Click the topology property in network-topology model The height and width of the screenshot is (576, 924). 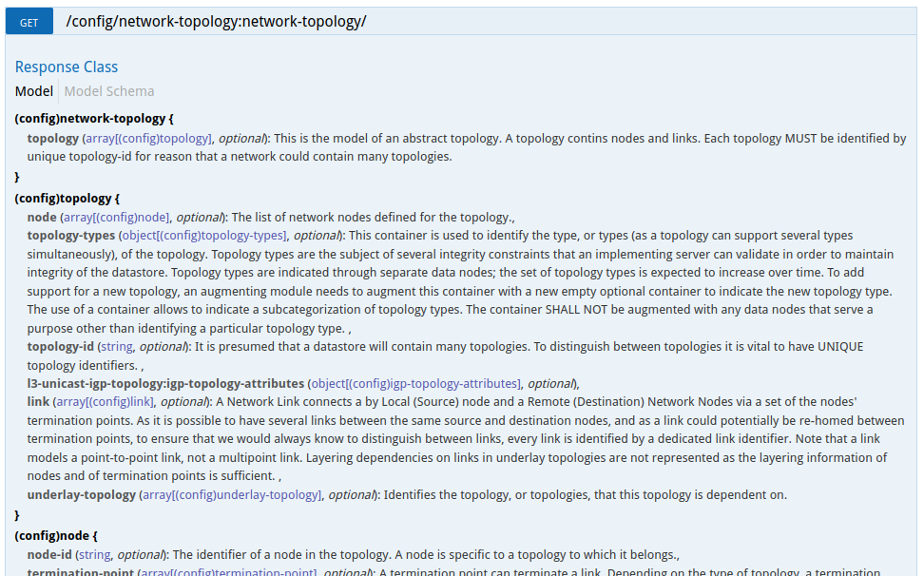(53, 139)
